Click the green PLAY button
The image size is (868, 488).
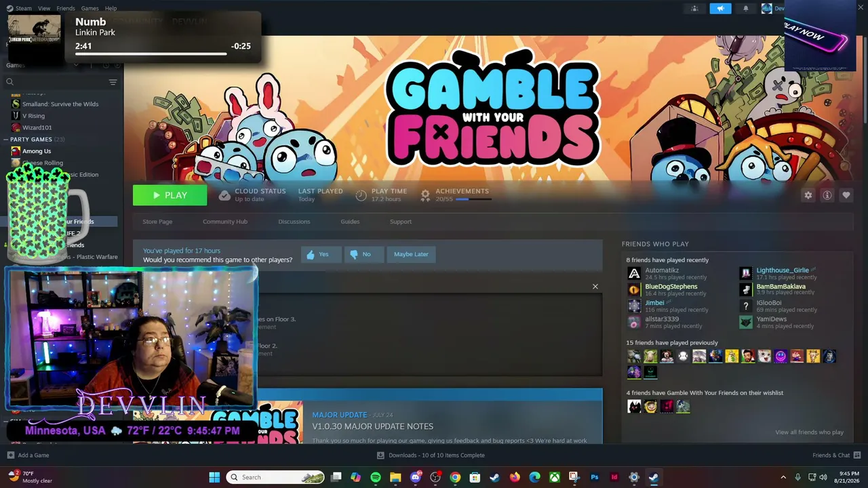(x=170, y=195)
